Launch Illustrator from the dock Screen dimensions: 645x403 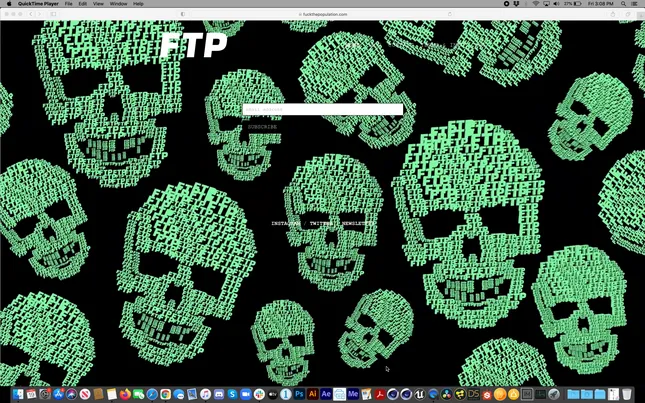tap(313, 394)
